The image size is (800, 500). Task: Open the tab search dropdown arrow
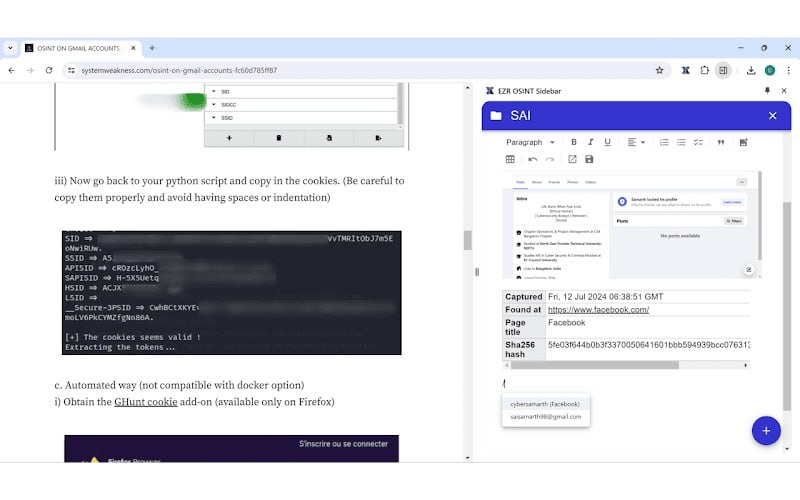(x=10, y=48)
